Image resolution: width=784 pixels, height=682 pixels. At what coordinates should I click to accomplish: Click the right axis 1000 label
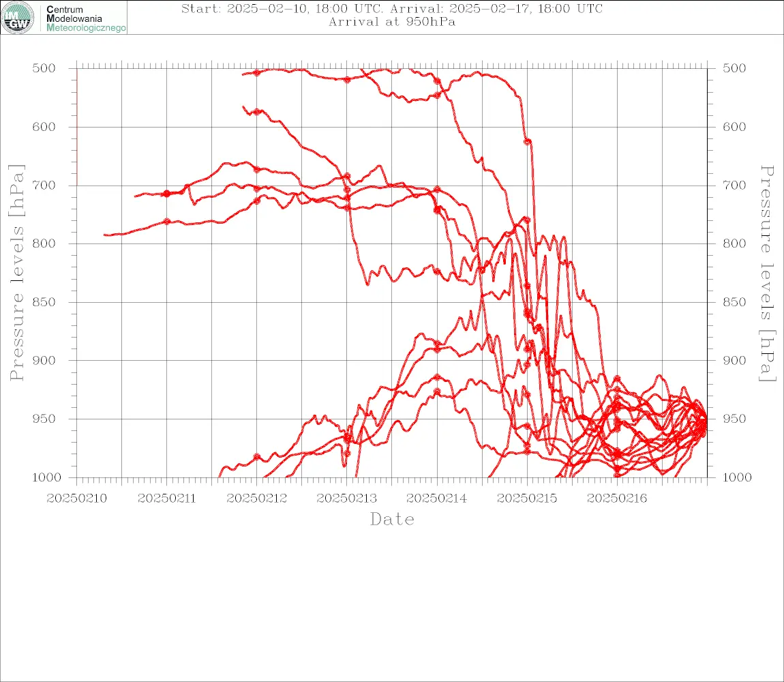coord(738,477)
